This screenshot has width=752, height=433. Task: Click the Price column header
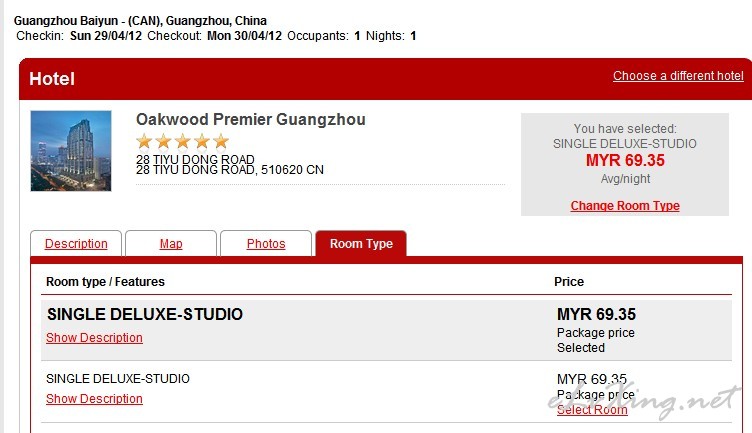point(569,282)
